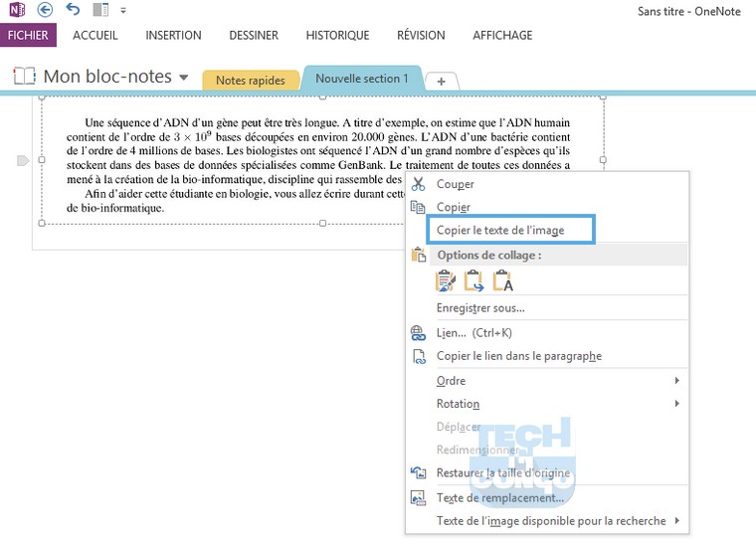
Task: Switch to the ACCUEIL ribbon tab
Action: click(x=94, y=35)
